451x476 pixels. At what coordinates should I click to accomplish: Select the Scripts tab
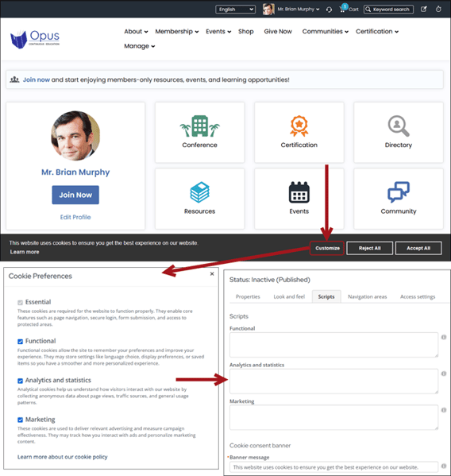coord(326,296)
